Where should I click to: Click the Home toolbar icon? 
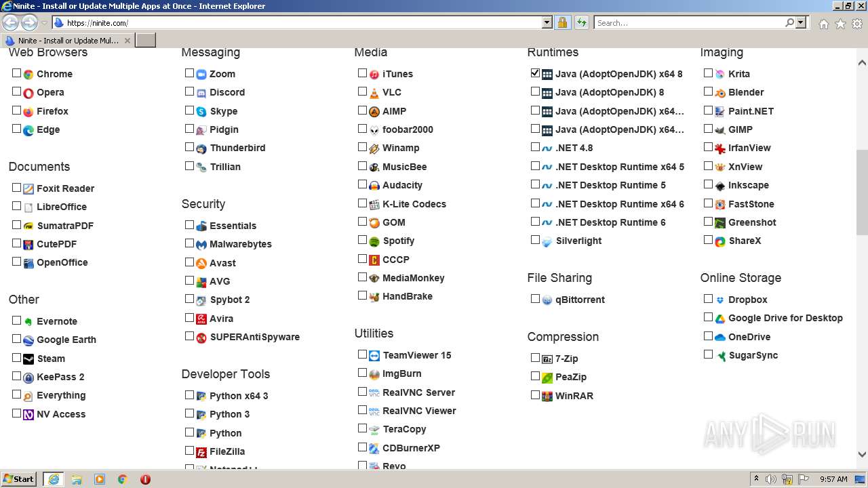[823, 24]
